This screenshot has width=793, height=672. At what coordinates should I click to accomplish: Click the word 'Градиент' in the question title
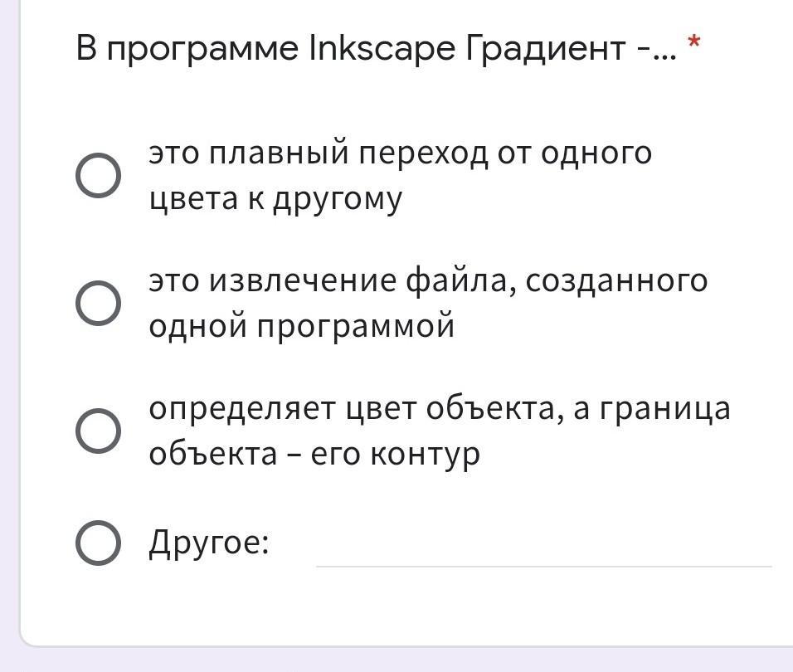[545, 49]
